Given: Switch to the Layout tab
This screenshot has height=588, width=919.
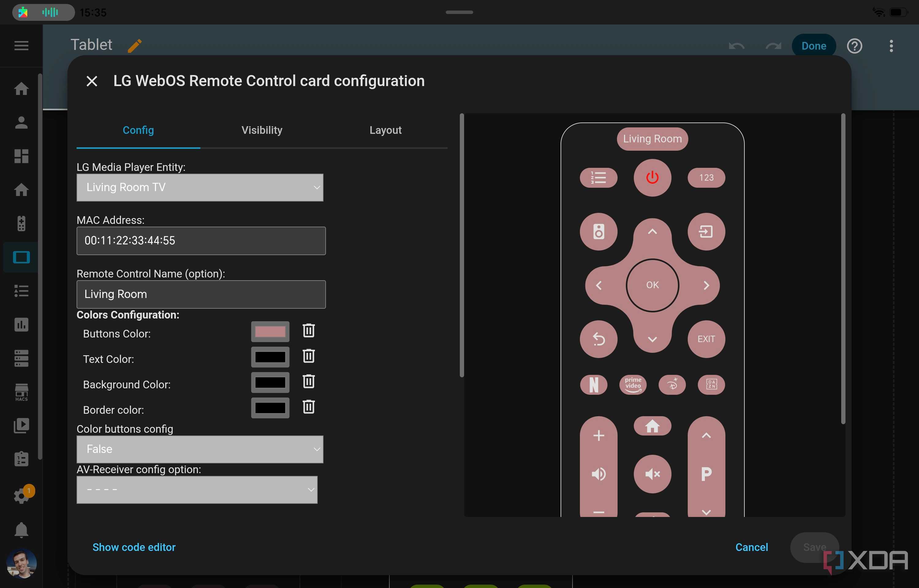Looking at the screenshot, I should coord(386,130).
